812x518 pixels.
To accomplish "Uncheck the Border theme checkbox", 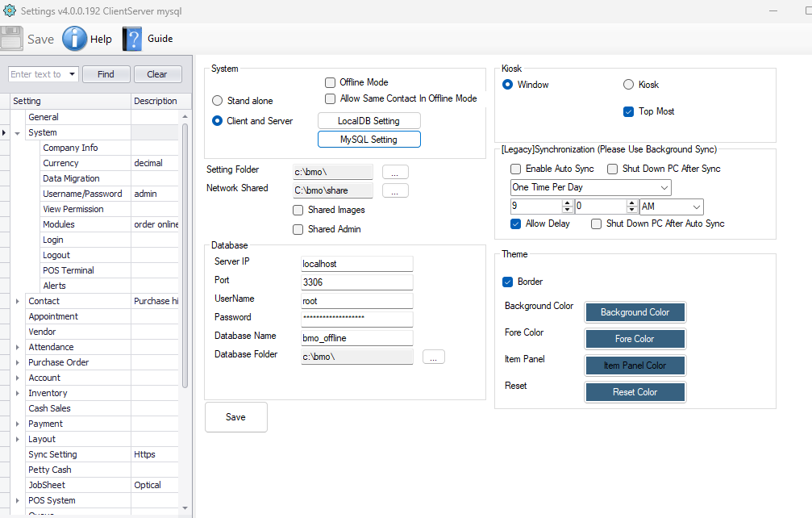I will [x=507, y=282].
